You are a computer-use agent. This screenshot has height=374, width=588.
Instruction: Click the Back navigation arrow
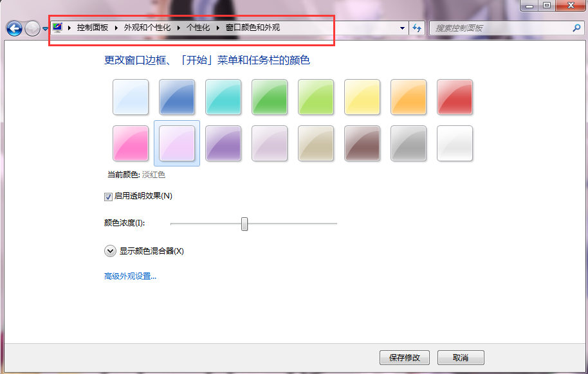[x=14, y=28]
